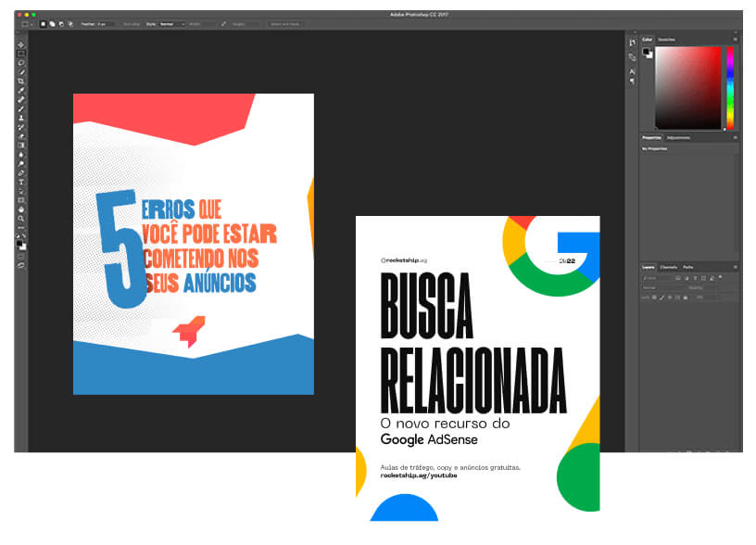Image resolution: width=756 pixels, height=545 pixels.
Task: Toggle the type layer filter in Layers
Action: (695, 278)
